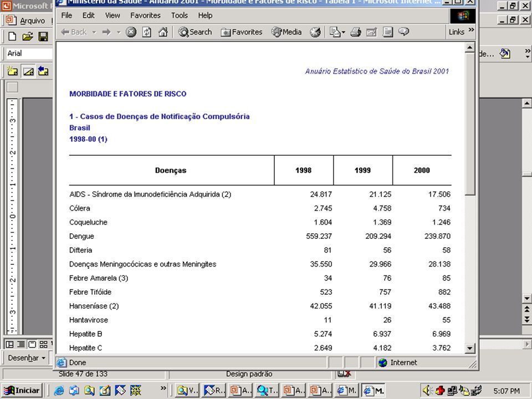Click the Slide Layout icon in PowerPoint
This screenshot has width=532, height=399.
(x=28, y=71)
